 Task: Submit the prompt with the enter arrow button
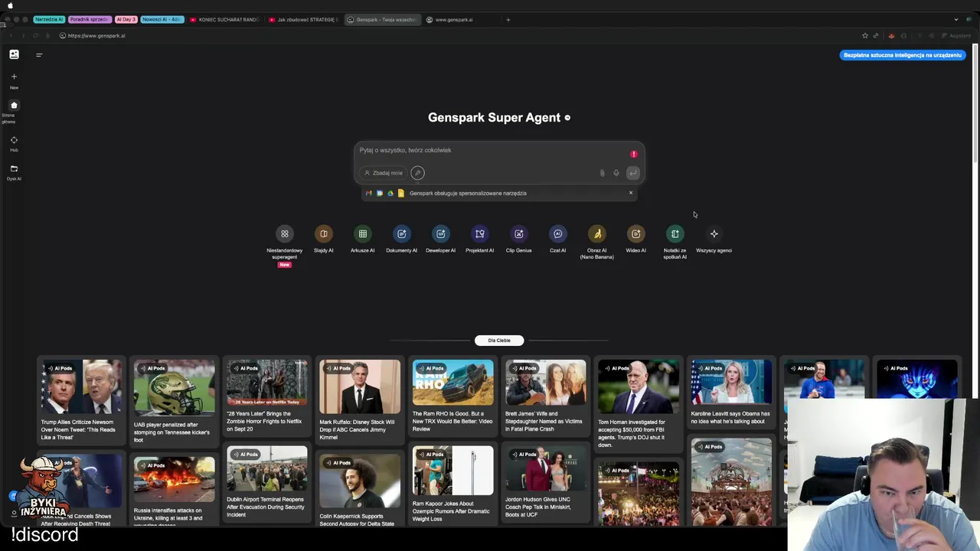click(x=632, y=173)
